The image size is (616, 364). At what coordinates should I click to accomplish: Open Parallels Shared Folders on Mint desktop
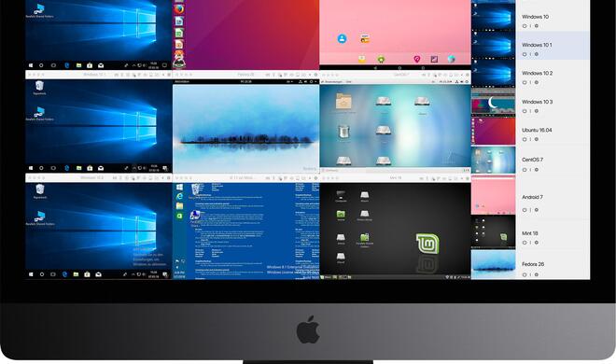click(365, 240)
